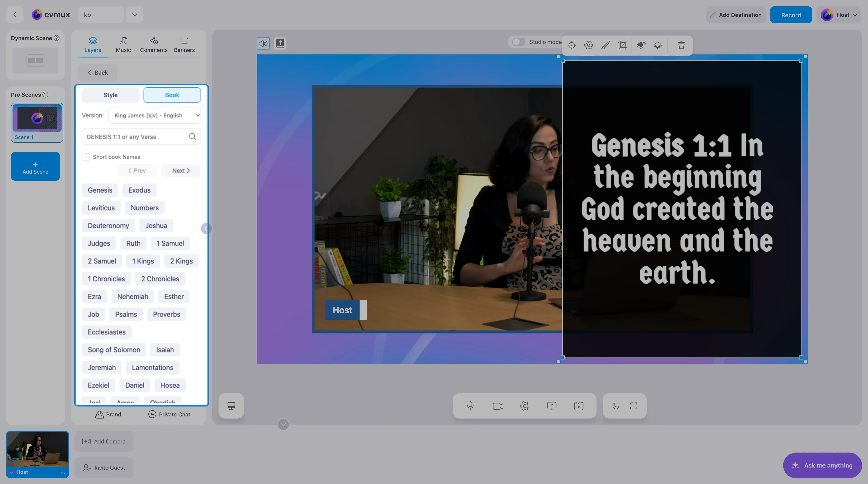868x484 pixels.
Task: Switch to the Music tab
Action: click(123, 45)
